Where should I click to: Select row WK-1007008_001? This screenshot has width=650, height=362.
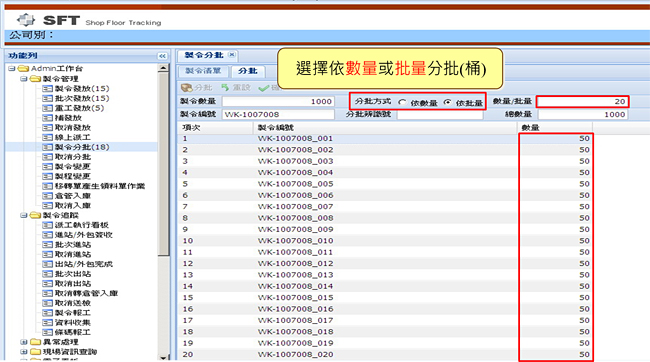386,138
